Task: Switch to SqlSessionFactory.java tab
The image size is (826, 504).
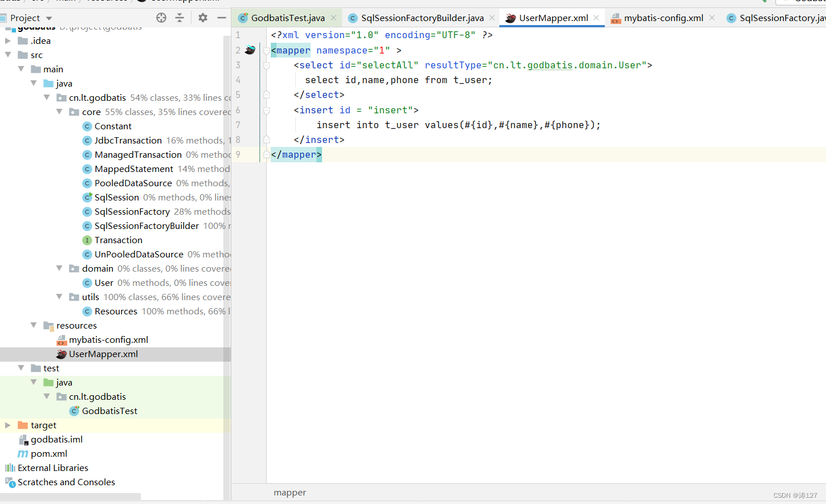Action: [x=776, y=18]
